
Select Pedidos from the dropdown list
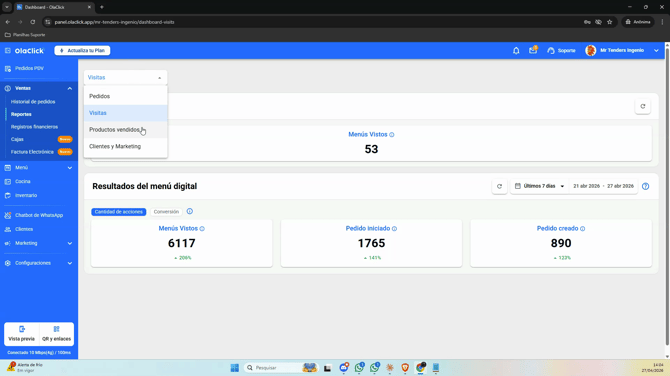point(126,96)
